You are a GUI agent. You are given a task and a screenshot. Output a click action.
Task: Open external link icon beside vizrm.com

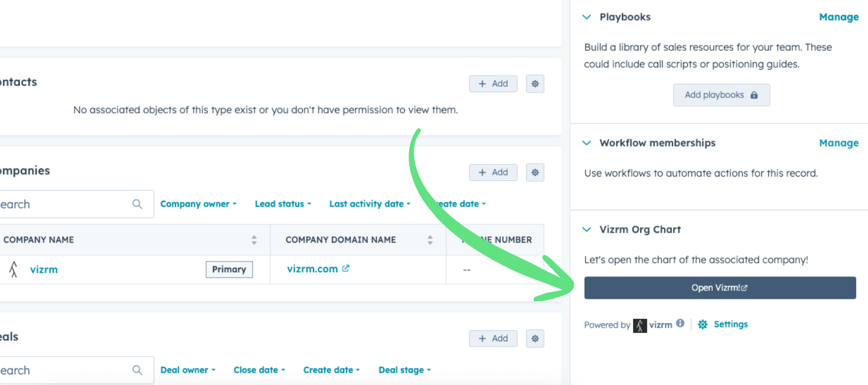tap(345, 269)
